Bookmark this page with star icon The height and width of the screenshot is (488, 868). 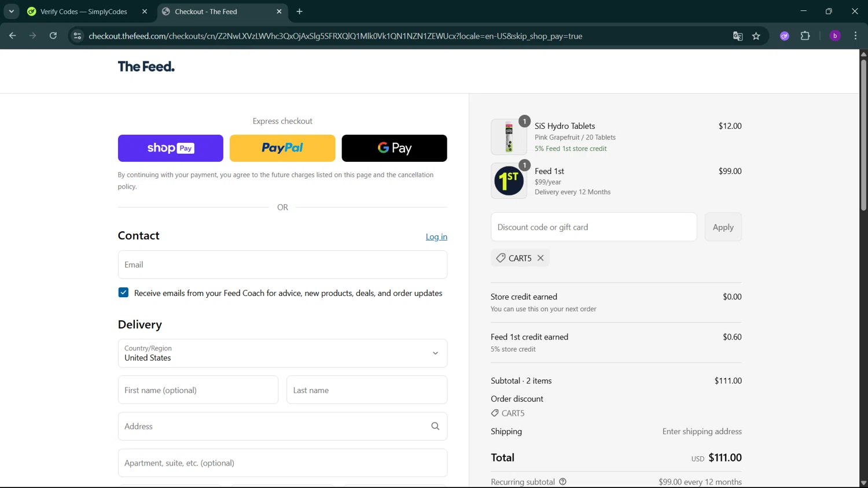click(x=756, y=36)
